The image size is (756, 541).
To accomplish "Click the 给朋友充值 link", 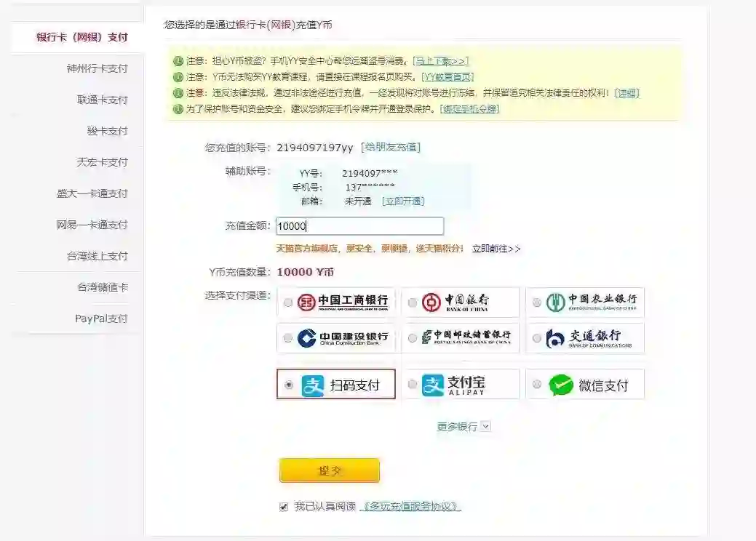I will pyautogui.click(x=391, y=147).
